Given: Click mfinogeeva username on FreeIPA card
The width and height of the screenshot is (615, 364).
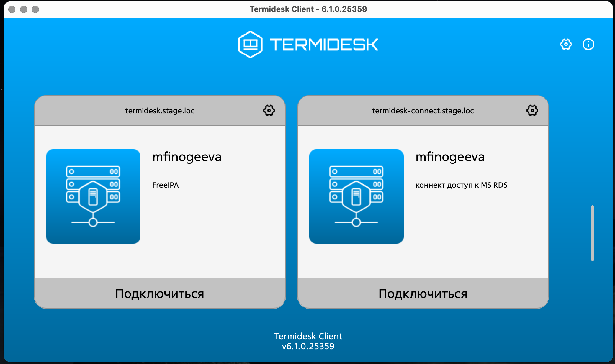Looking at the screenshot, I should pyautogui.click(x=187, y=157).
